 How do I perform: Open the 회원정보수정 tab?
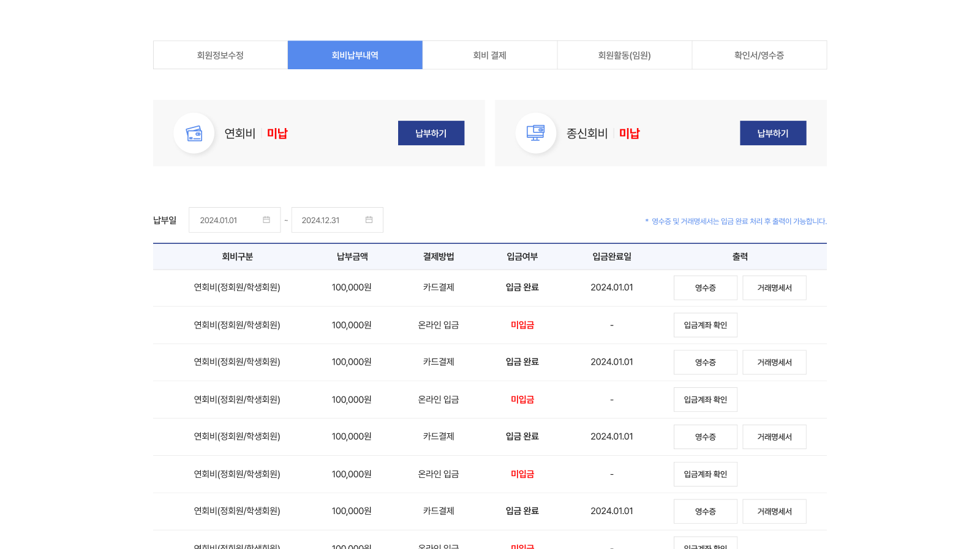(x=221, y=55)
